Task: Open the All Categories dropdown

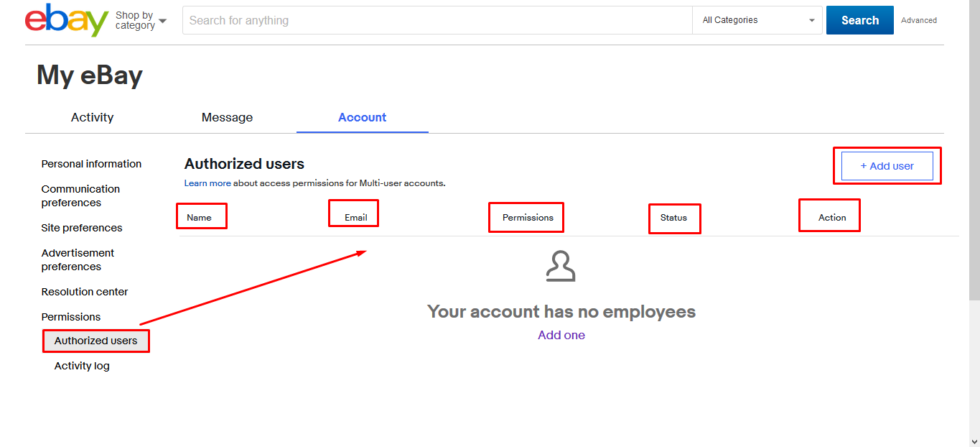Action: click(x=757, y=20)
